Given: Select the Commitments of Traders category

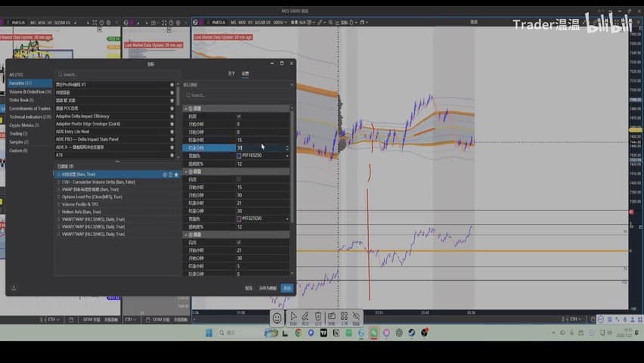Looking at the screenshot, I should coord(29,109).
